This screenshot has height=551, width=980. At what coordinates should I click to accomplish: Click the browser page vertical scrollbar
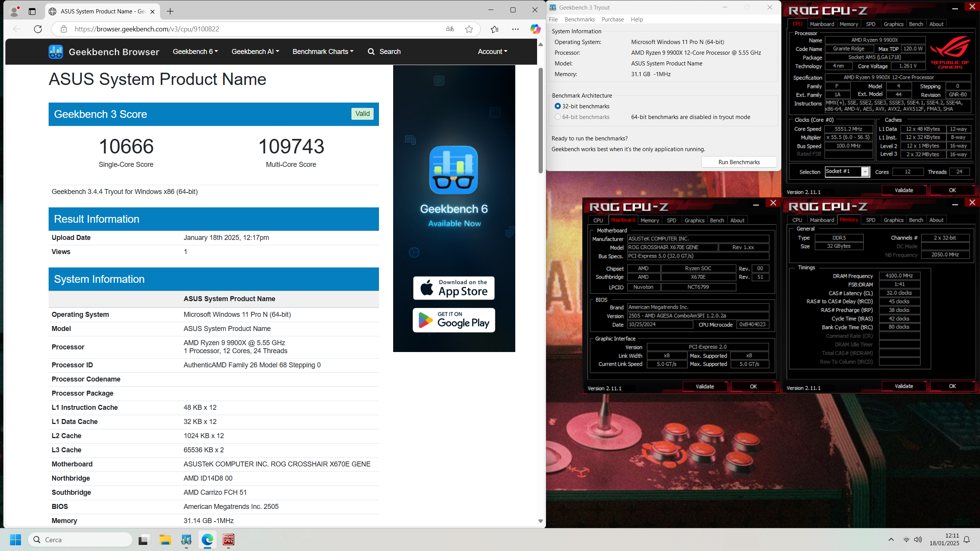click(541, 121)
